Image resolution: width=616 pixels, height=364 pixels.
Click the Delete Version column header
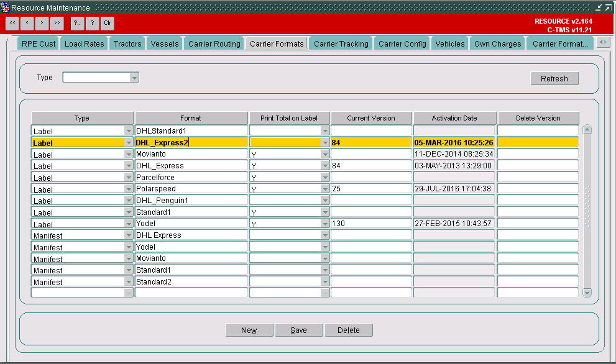[538, 118]
